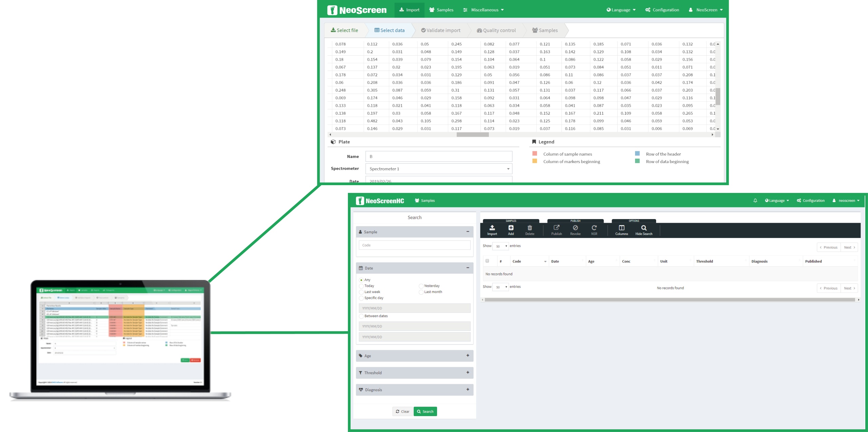Tick the select-all checkbox in table header

[487, 261]
